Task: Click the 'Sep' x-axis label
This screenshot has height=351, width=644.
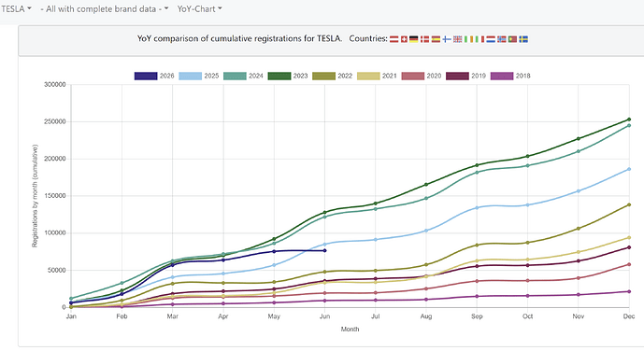Action: click(x=477, y=316)
